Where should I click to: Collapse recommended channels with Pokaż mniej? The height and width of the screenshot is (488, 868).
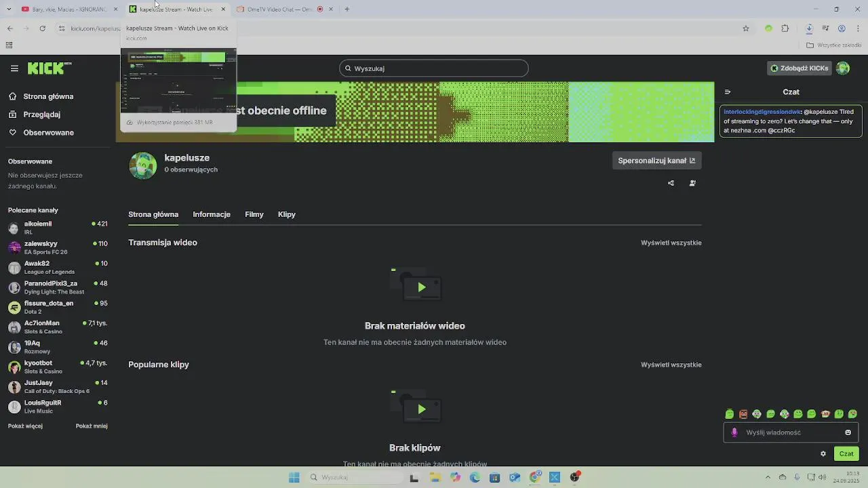coord(92,426)
